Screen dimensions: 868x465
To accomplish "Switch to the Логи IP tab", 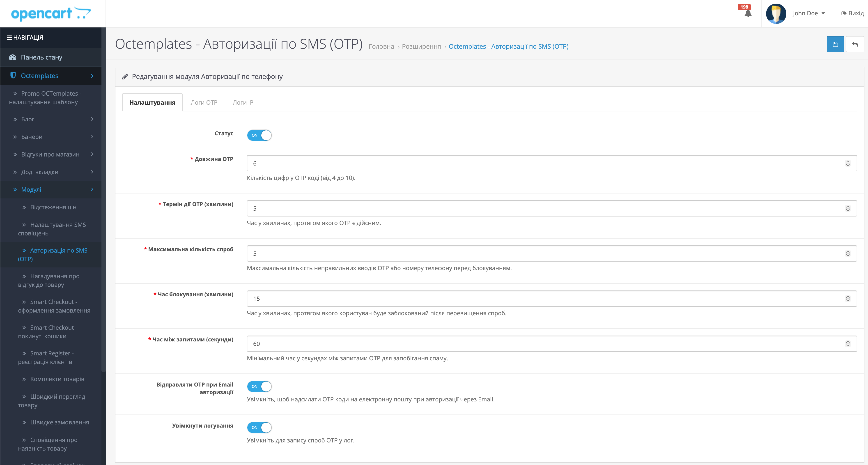I will pyautogui.click(x=243, y=102).
